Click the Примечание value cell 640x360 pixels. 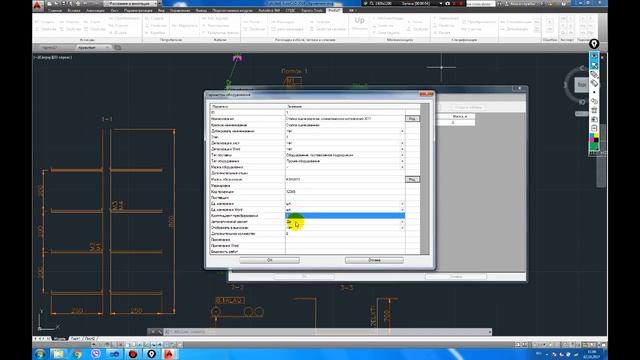pyautogui.click(x=345, y=240)
